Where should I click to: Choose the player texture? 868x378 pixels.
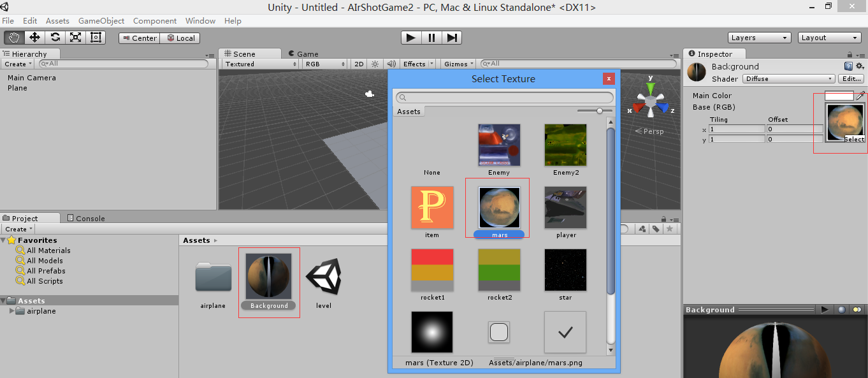565,212
